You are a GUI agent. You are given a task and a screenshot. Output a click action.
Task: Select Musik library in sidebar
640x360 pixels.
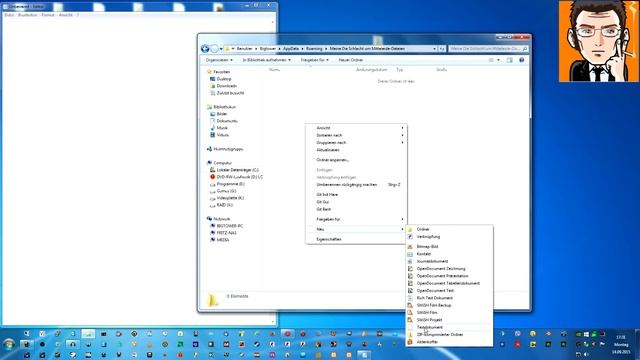(222, 128)
